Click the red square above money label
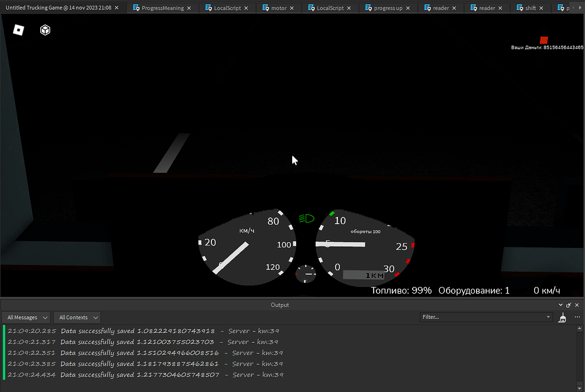Viewport: 585px width, 392px height. (544, 40)
